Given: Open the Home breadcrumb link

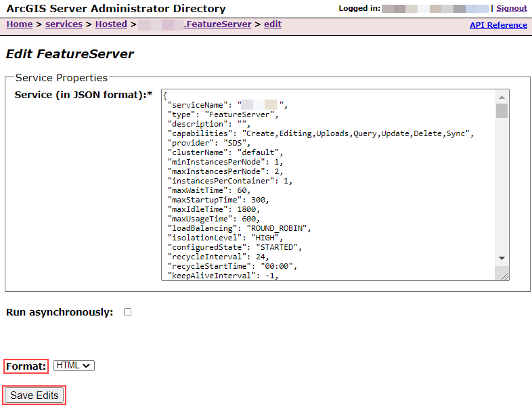Looking at the screenshot, I should 20,24.
